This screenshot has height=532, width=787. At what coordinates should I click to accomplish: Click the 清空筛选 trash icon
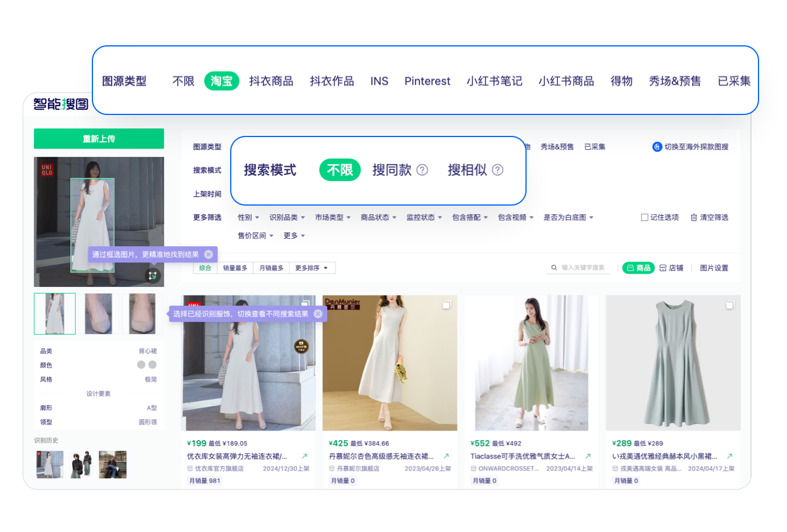[x=693, y=217]
